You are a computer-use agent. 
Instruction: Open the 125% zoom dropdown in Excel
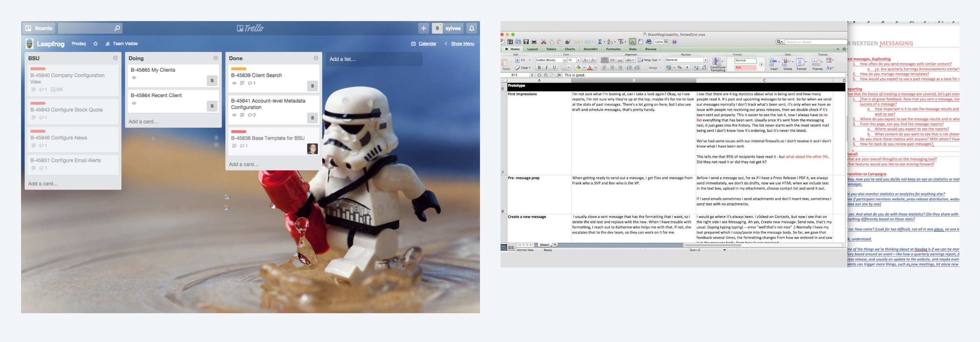(666, 42)
